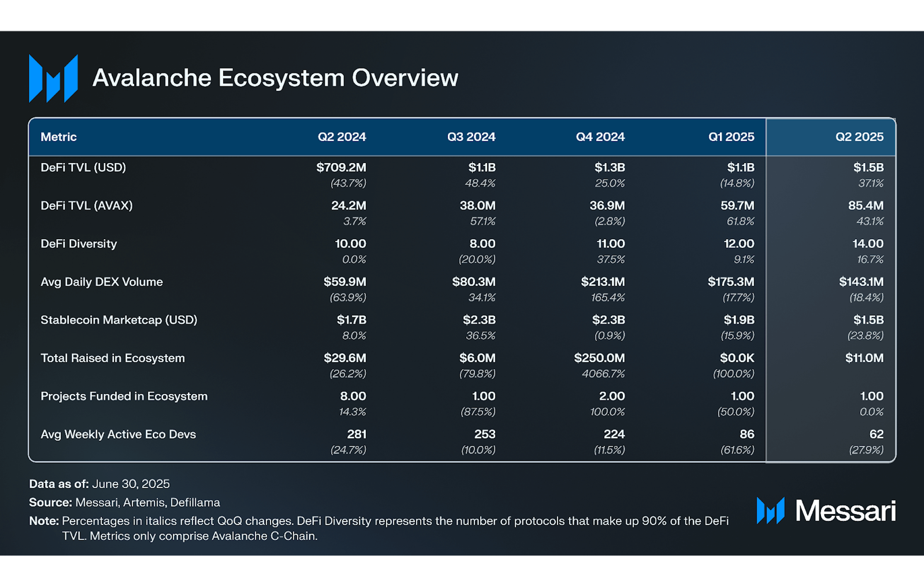This screenshot has height=586, width=924.
Task: Click the '165.4%' DEX volume change
Action: tap(607, 298)
